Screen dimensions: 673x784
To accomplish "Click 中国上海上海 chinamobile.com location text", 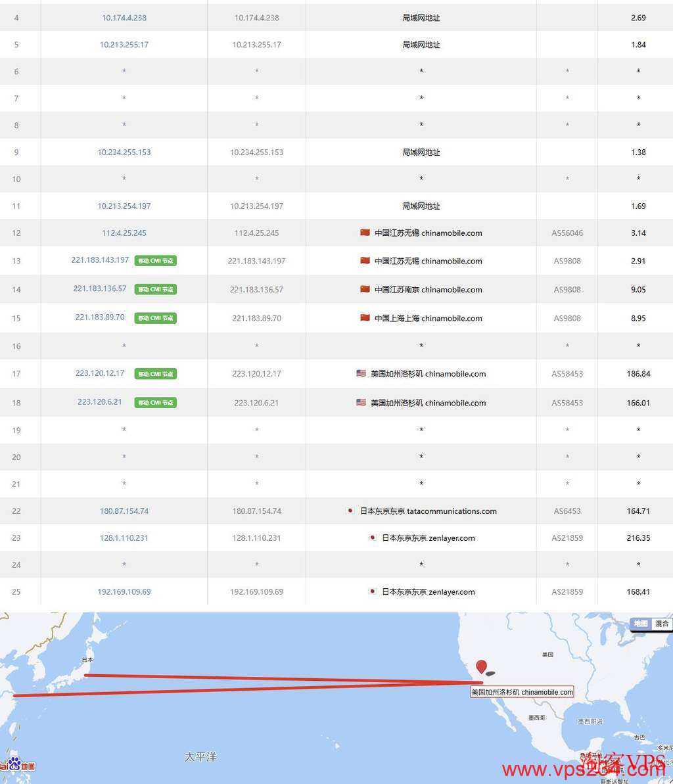I will [429, 318].
